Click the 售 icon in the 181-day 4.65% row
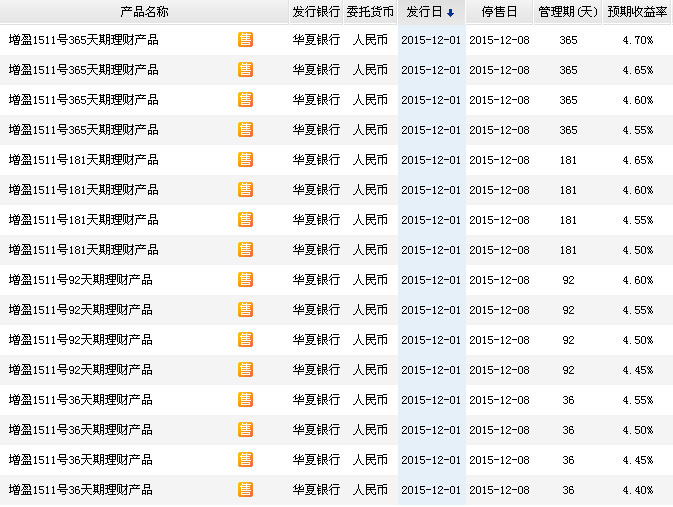The image size is (673, 507). [x=246, y=160]
